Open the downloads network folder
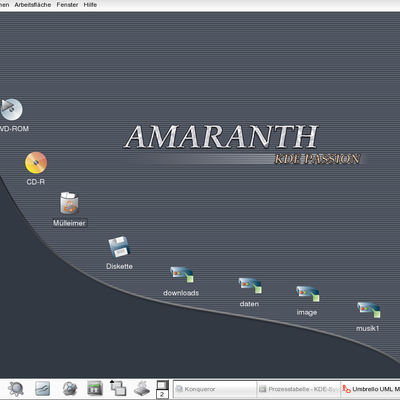 pyautogui.click(x=182, y=274)
